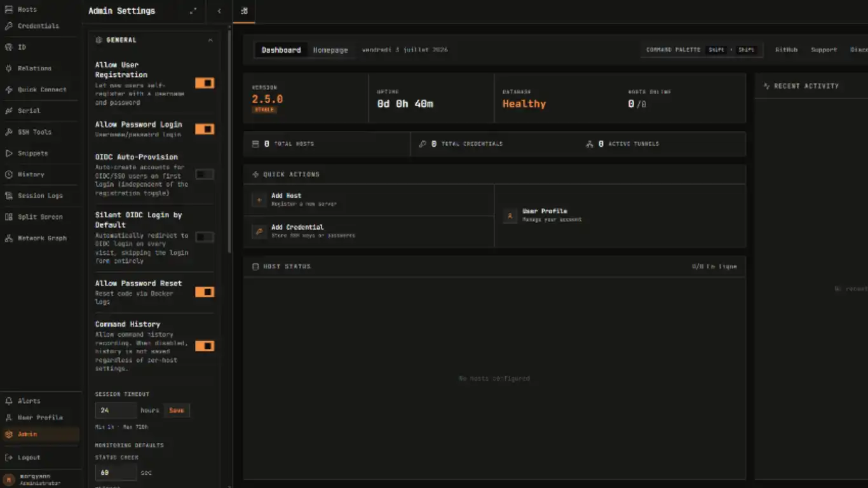Open History via clock icon
868x488 pixels.
pyautogui.click(x=8, y=174)
